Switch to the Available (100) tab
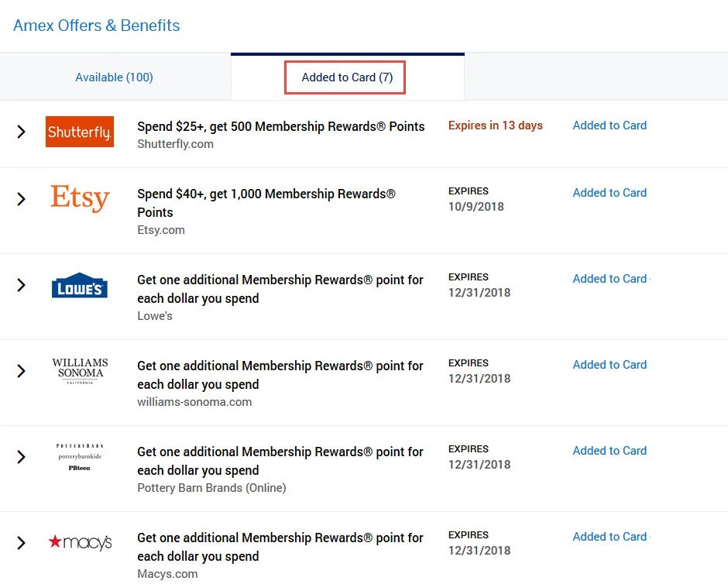 pyautogui.click(x=114, y=77)
